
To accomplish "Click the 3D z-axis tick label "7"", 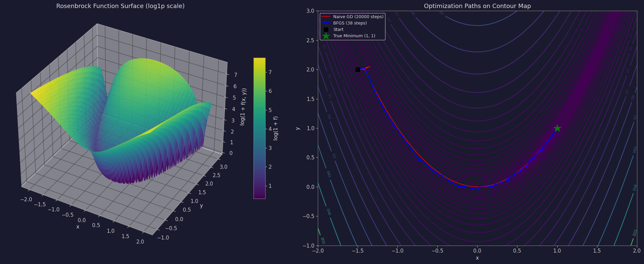I will tap(235, 75).
